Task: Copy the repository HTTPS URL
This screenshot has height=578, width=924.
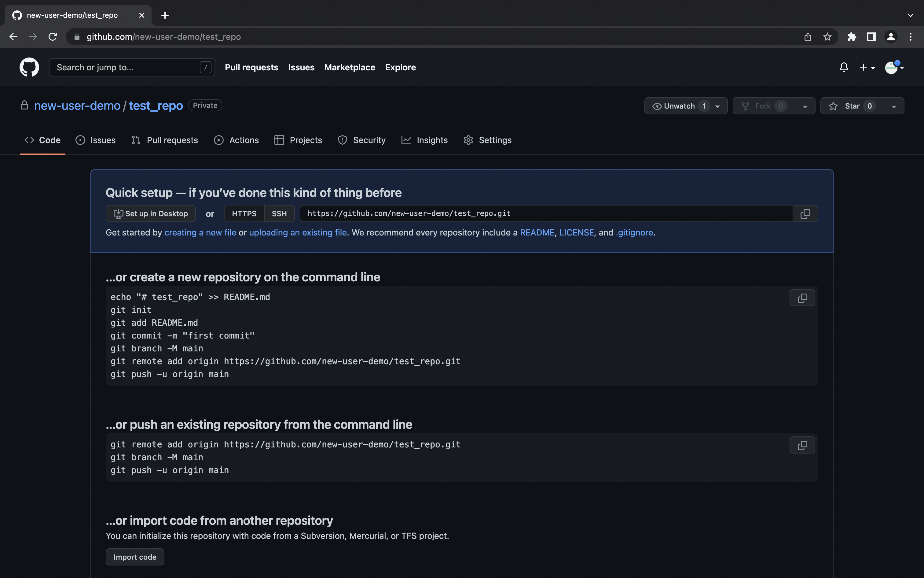Action: (805, 214)
